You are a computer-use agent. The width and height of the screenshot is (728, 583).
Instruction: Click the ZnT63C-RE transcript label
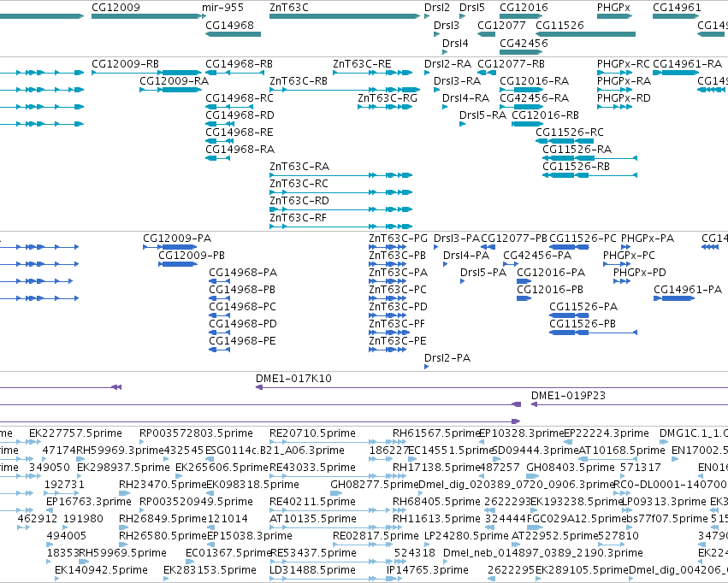click(x=362, y=64)
